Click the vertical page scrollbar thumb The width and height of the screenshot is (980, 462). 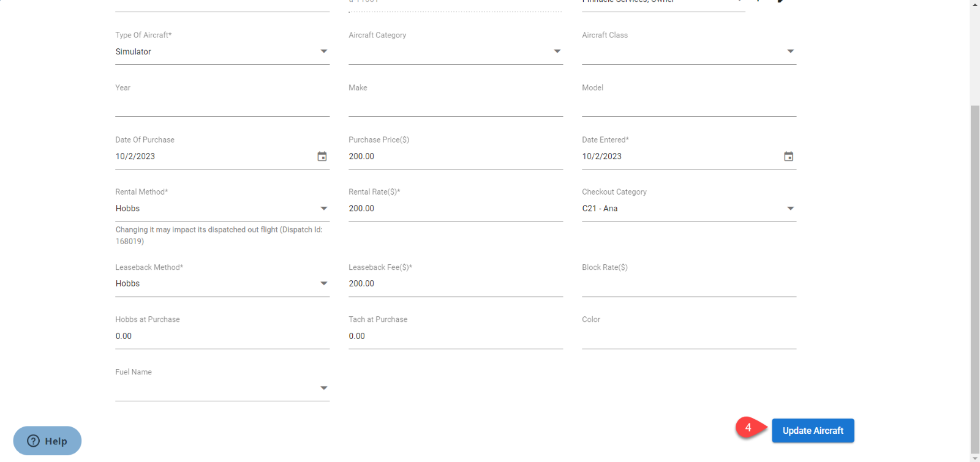pyautogui.click(x=974, y=275)
